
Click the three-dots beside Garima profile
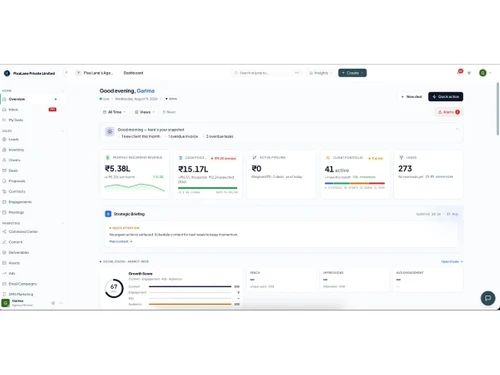coord(61,303)
